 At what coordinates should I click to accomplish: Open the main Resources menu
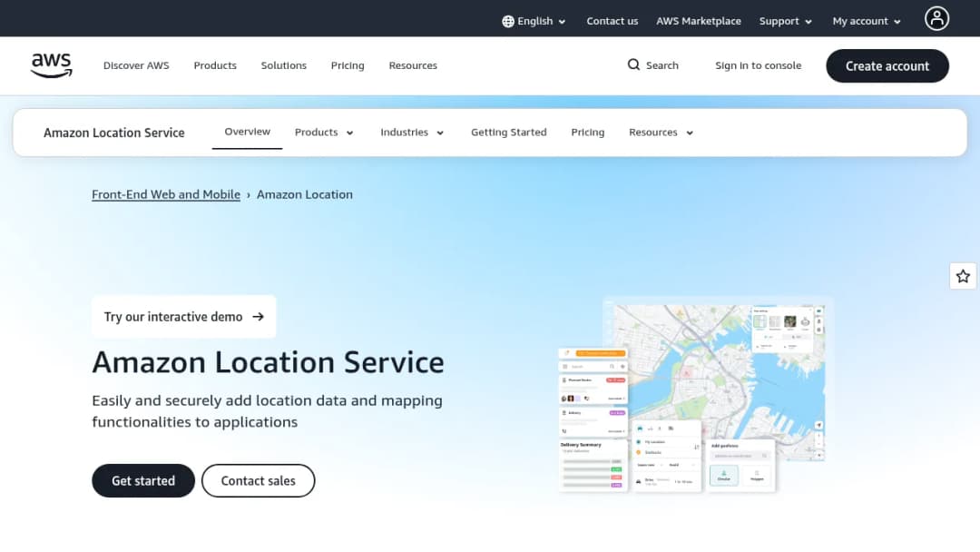click(x=413, y=65)
